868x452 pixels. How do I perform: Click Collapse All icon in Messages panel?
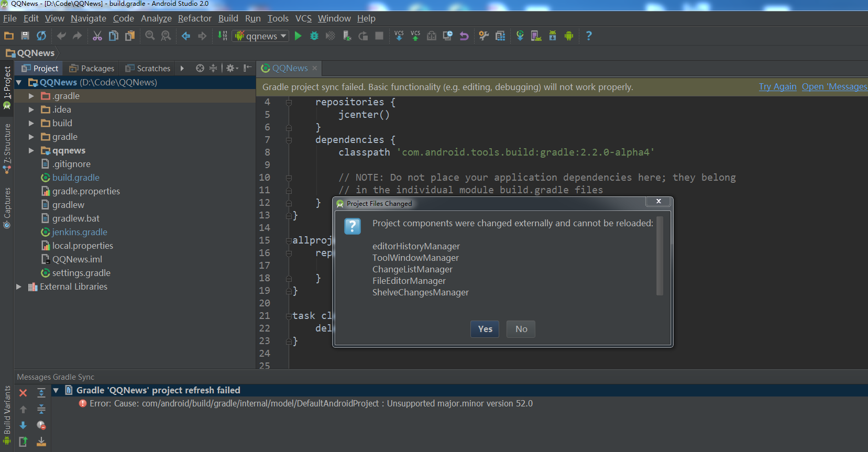(41, 409)
